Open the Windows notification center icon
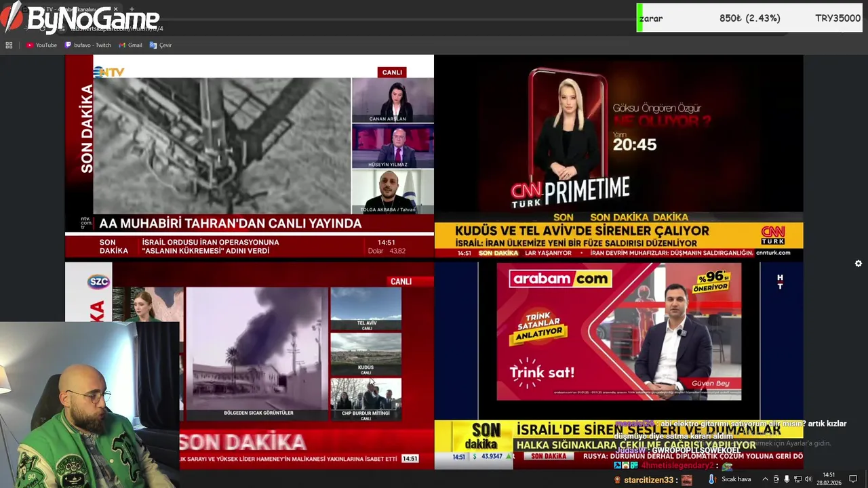Image resolution: width=868 pixels, height=488 pixels. click(853, 479)
